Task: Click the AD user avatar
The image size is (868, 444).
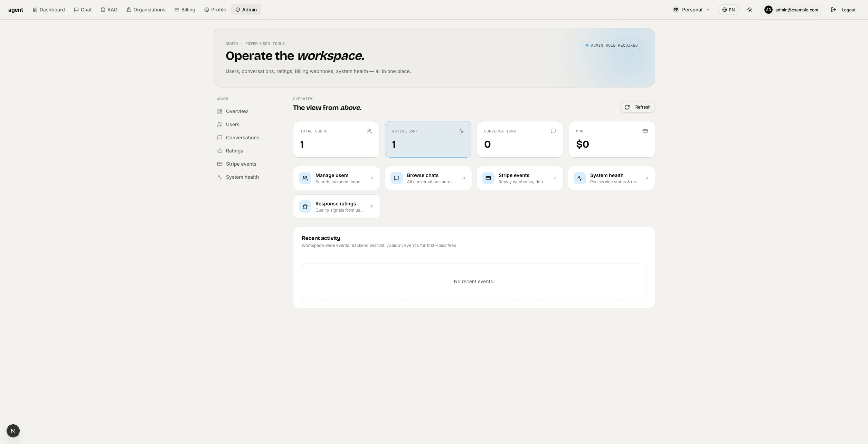Action: click(768, 10)
